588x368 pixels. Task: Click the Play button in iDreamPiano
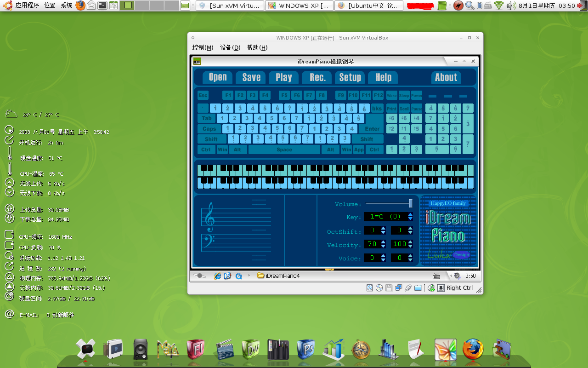pos(284,77)
